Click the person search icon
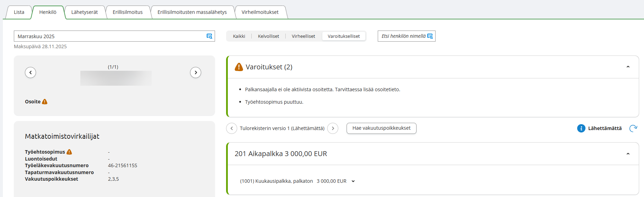 [430, 36]
